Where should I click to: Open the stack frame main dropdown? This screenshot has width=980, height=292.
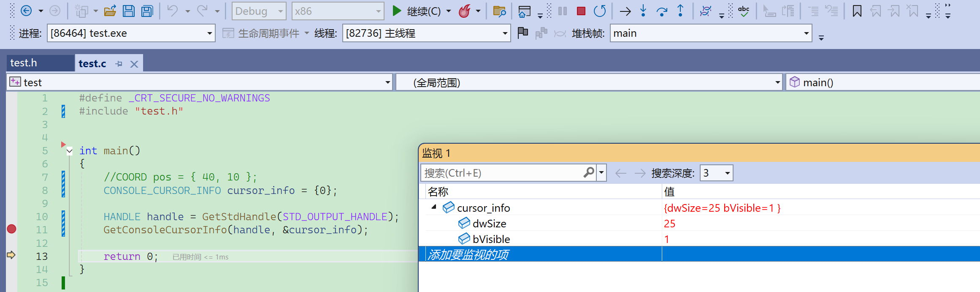711,33
